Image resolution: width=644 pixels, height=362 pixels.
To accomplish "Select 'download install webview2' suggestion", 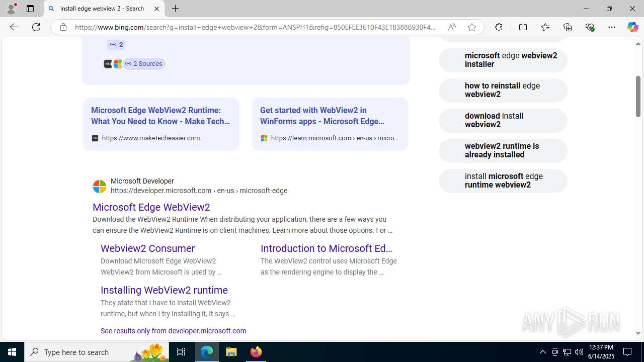I will click(x=503, y=121).
